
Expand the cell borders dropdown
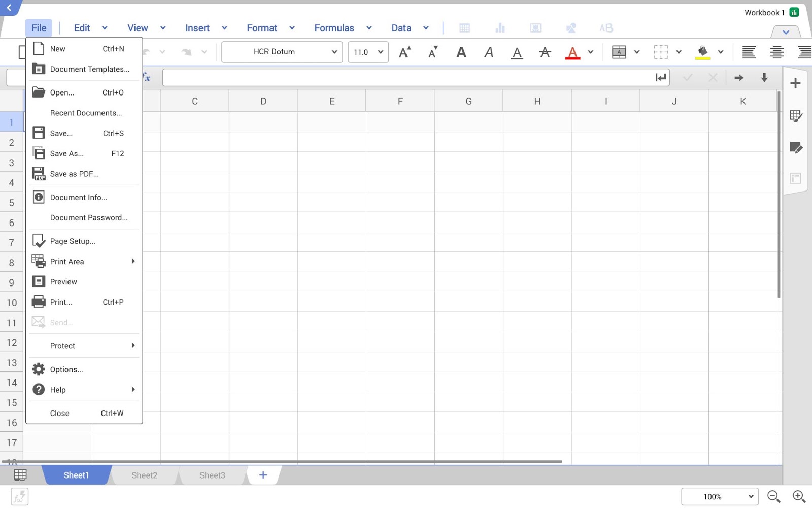679,52
